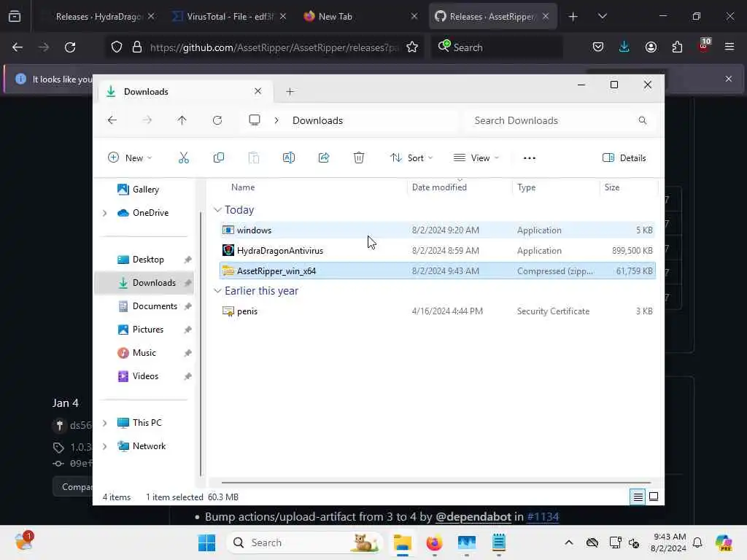Screen dimensions: 747x560
Task: Select the windows application file
Action: 438,230
